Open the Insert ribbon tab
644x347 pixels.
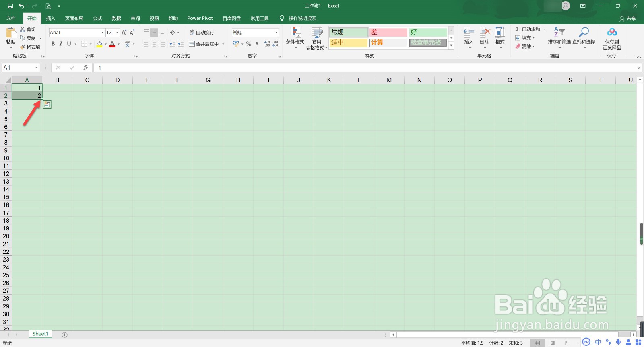point(51,18)
